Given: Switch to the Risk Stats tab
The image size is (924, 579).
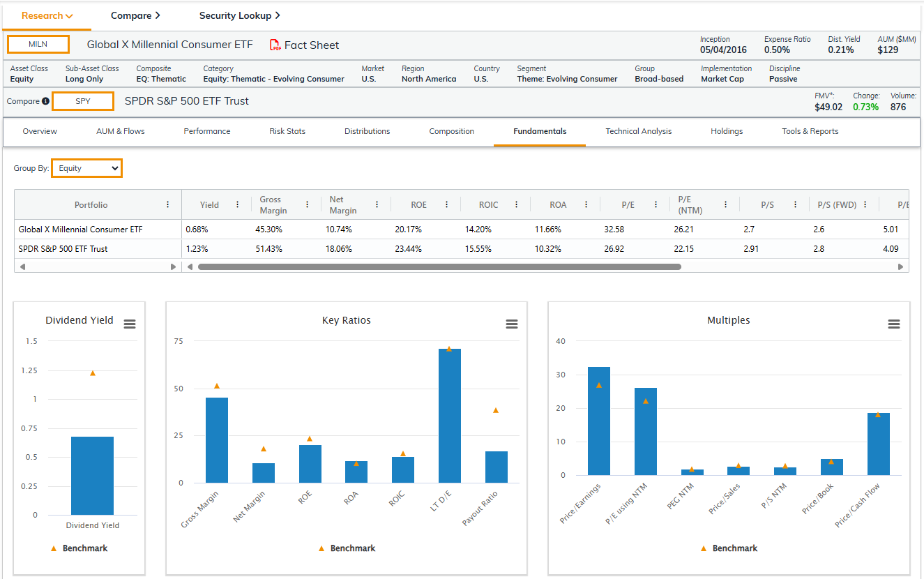Looking at the screenshot, I should 287,131.
